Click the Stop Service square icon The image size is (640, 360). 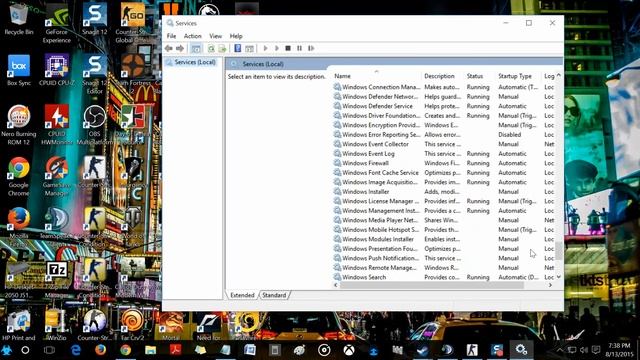click(x=288, y=48)
